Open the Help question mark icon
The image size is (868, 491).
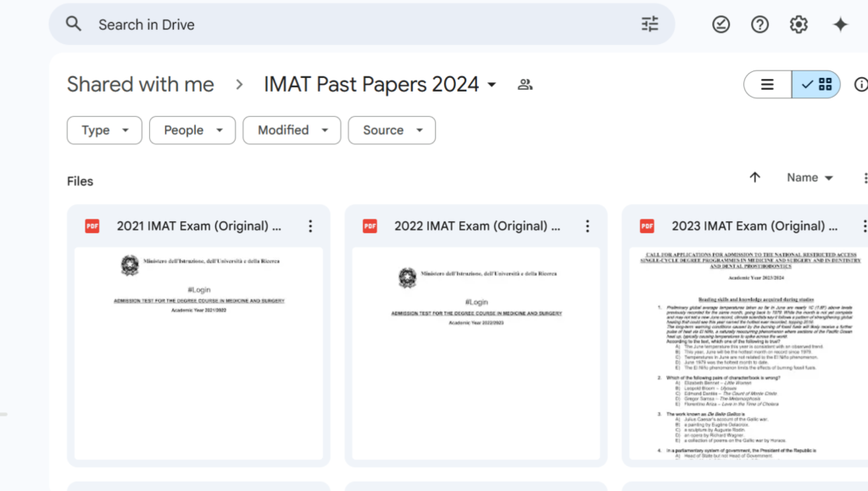[759, 25]
